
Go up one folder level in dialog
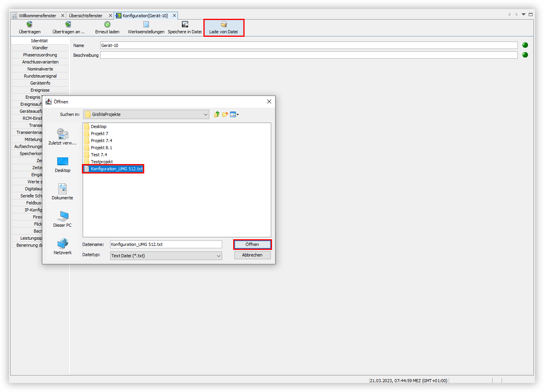click(217, 114)
